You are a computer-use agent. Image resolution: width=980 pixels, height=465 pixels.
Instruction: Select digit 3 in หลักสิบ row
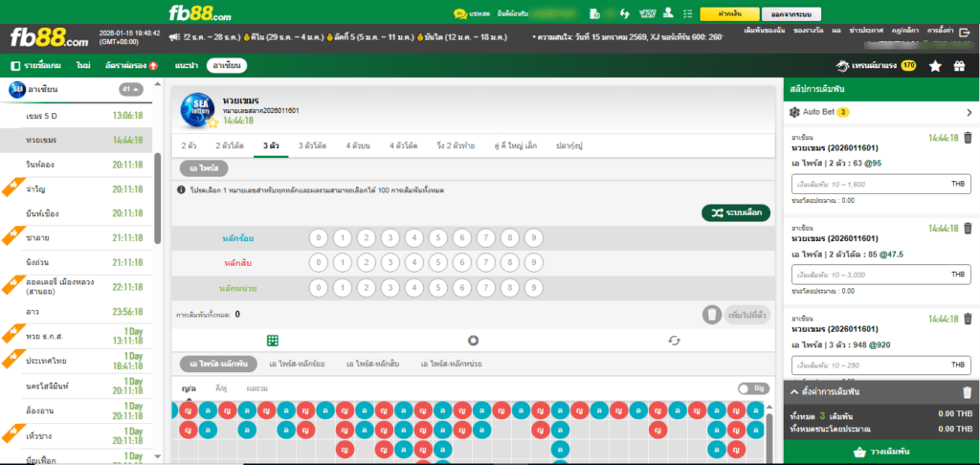pos(390,263)
